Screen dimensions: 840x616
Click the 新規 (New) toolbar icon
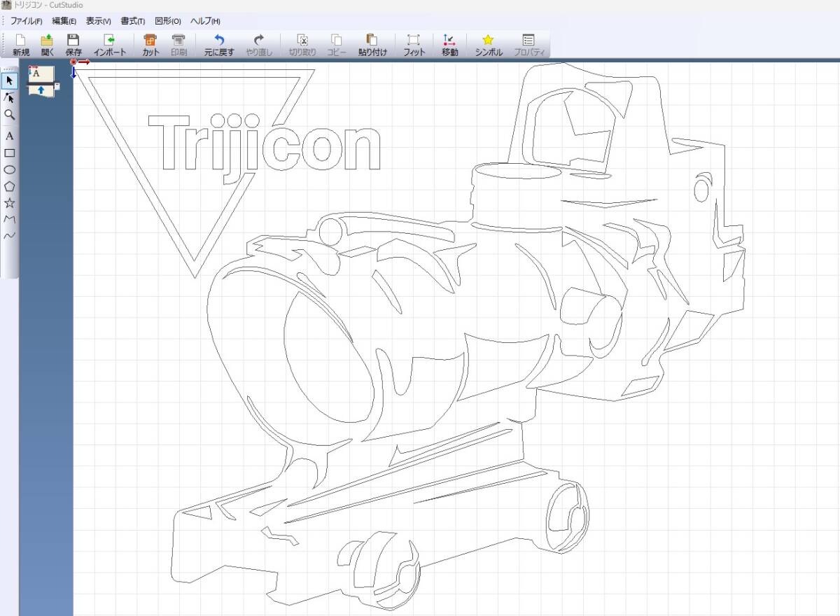coord(20,45)
